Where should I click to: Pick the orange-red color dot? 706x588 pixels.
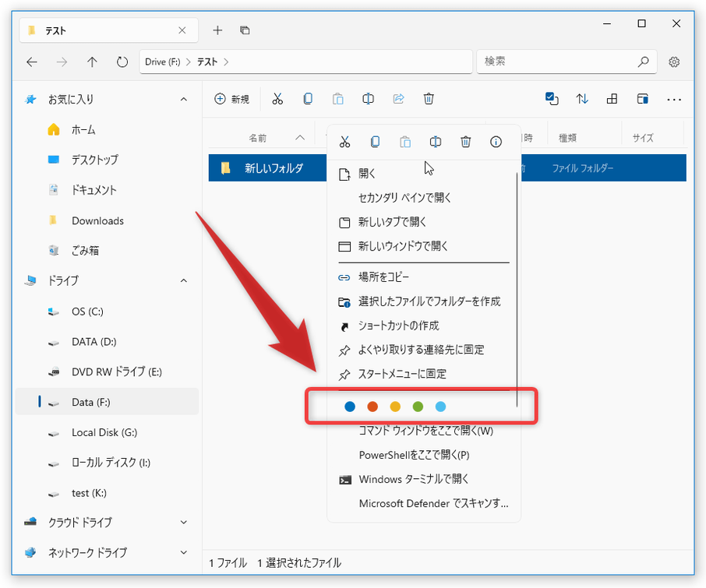[372, 407]
